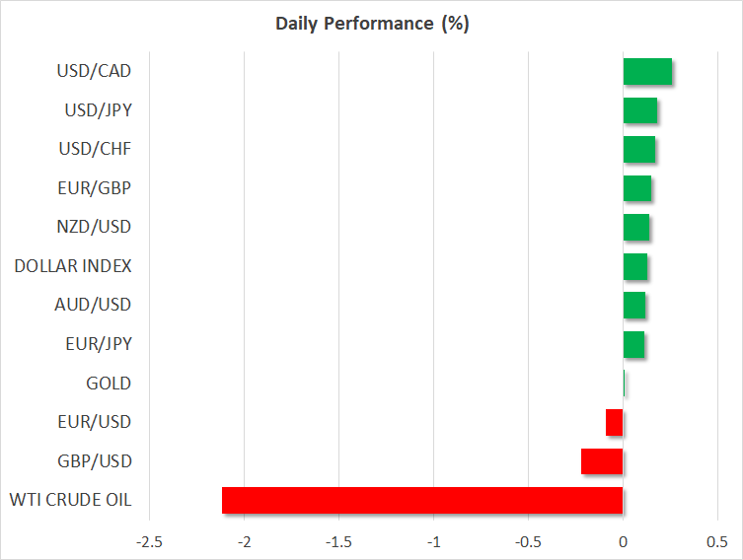Screen dimensions: 743x560
Task: Click the GOLD axis label
Action: 109,384
